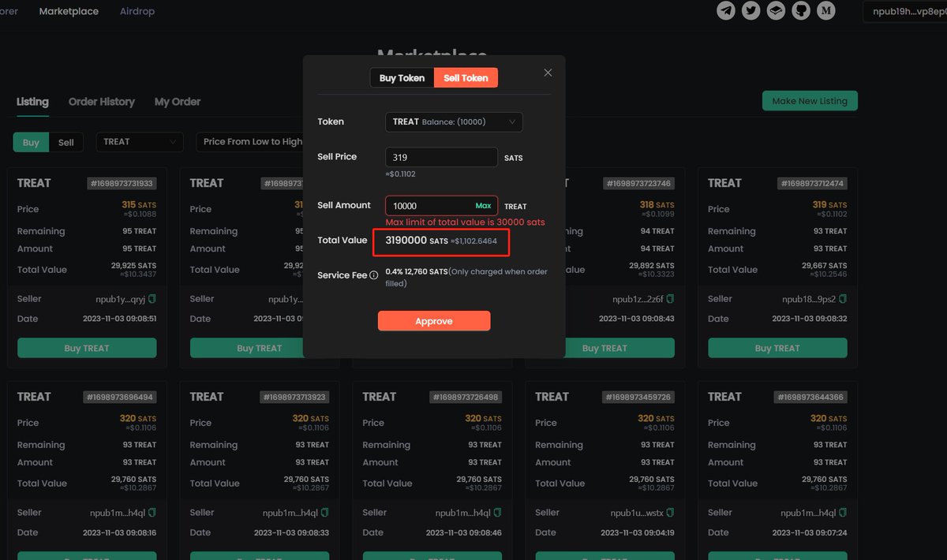Click the Service Fee info icon
The width and height of the screenshot is (947, 560).
coord(374,275)
